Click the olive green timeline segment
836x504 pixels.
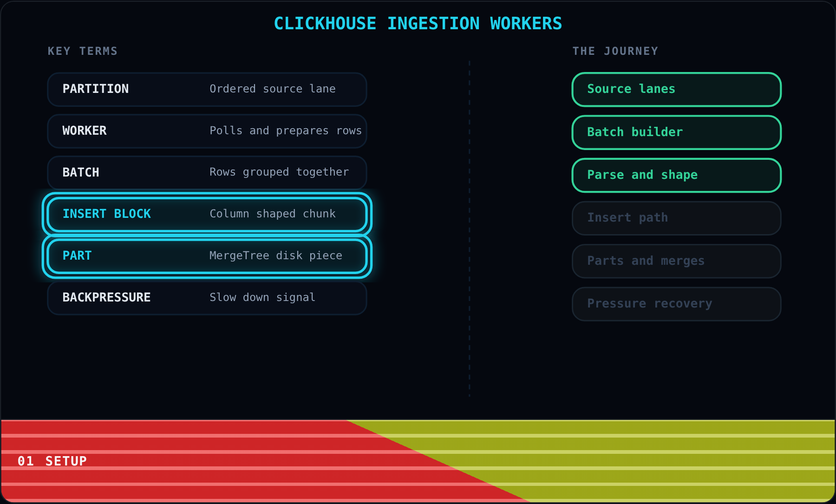(650, 461)
